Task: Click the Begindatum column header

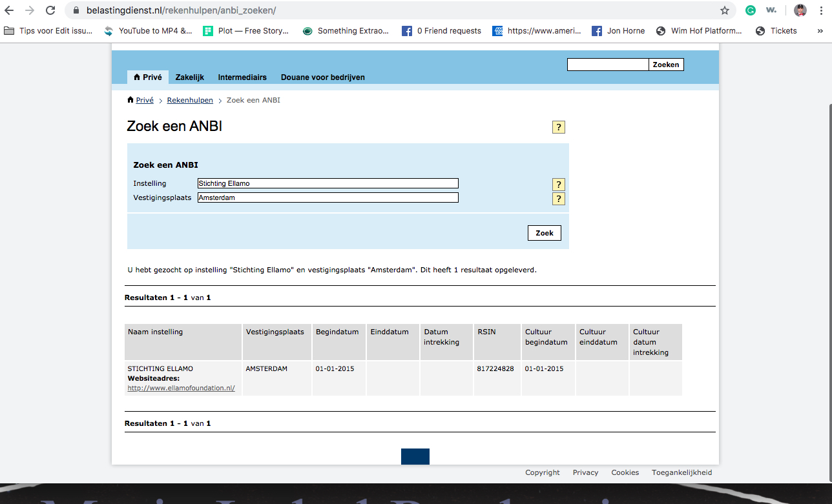Action: [x=339, y=342]
